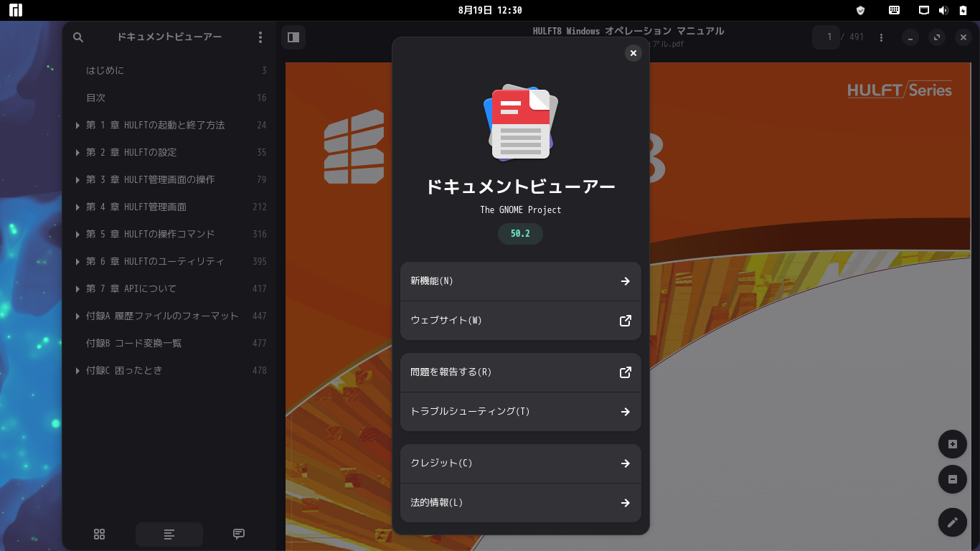Expand 第 5 章 HULFTの操作コマンド
Screen dimensions: 980x551
coord(77,235)
